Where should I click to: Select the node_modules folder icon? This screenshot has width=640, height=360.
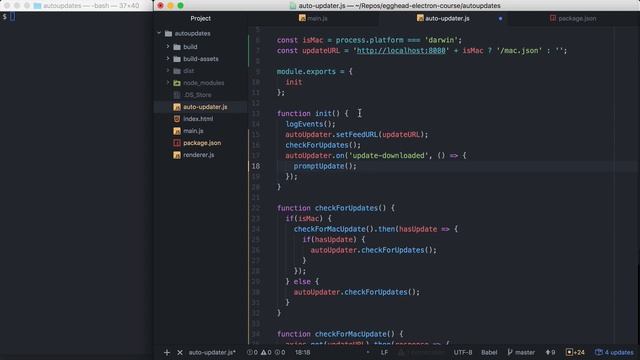pos(177,83)
